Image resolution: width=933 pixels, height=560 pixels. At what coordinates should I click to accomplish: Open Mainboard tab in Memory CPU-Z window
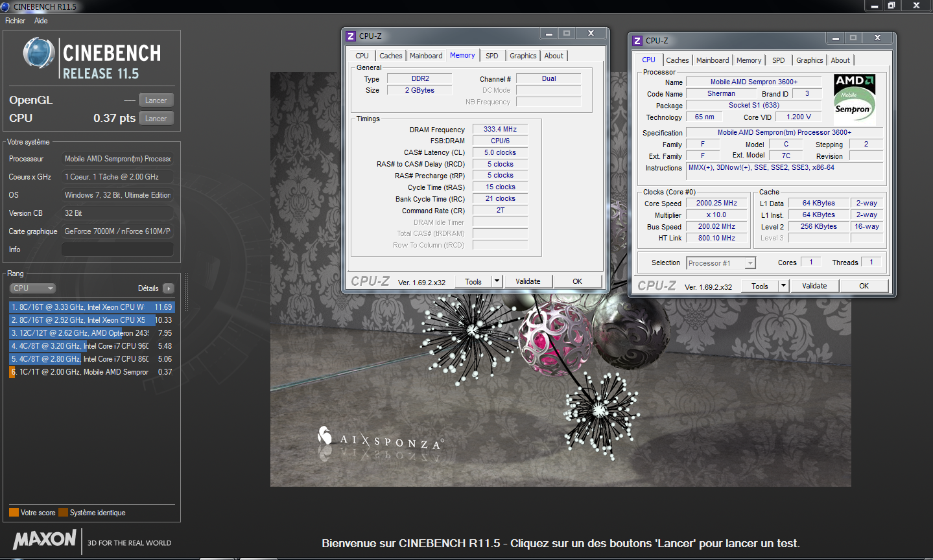pos(426,56)
